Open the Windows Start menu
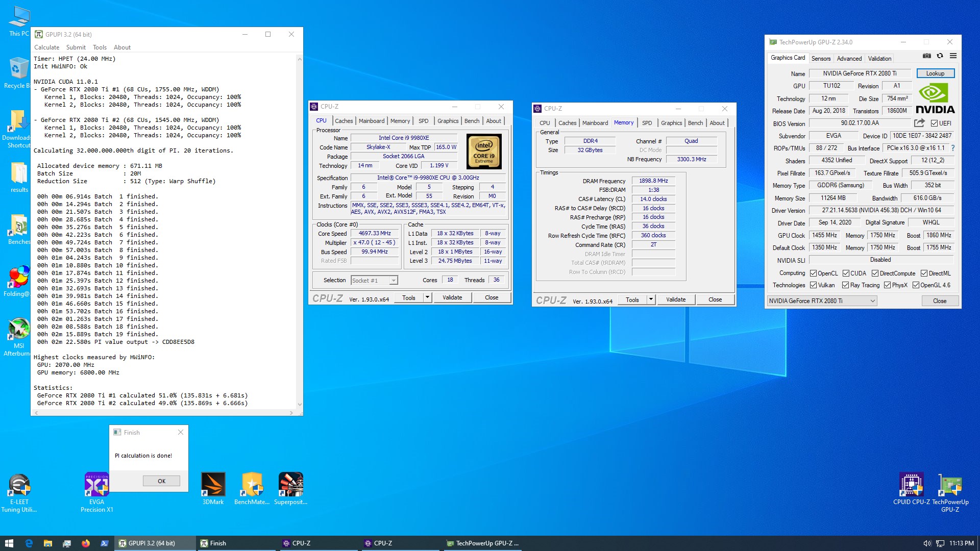This screenshot has width=980, height=551. point(9,543)
